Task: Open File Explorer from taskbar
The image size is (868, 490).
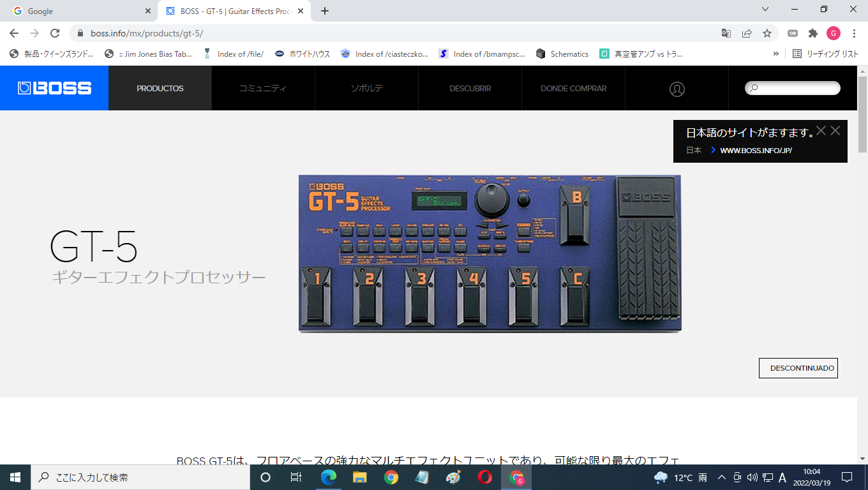Action: coord(360,477)
